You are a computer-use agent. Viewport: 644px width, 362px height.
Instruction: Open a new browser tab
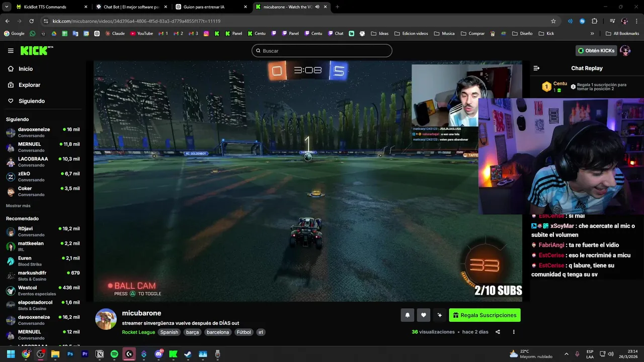click(x=337, y=7)
